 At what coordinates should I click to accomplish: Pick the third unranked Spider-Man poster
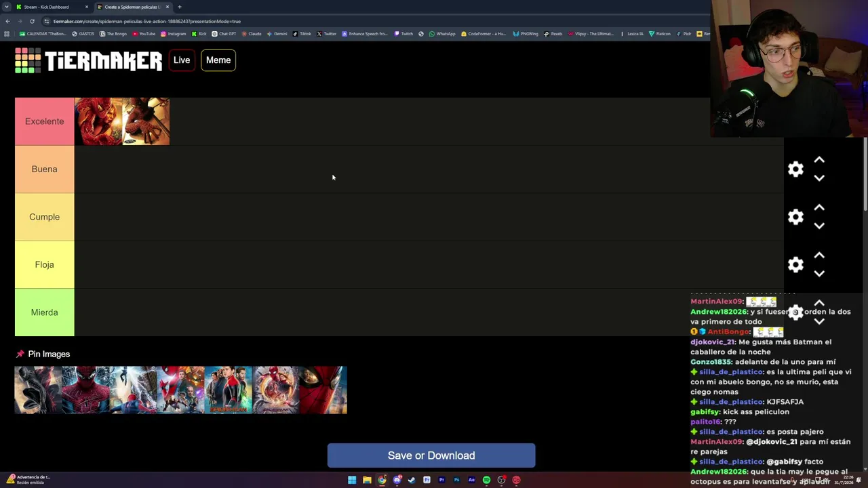pos(134,390)
